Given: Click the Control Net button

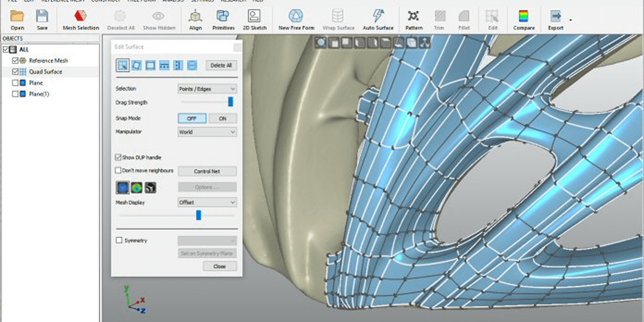Looking at the screenshot, I should tap(207, 171).
